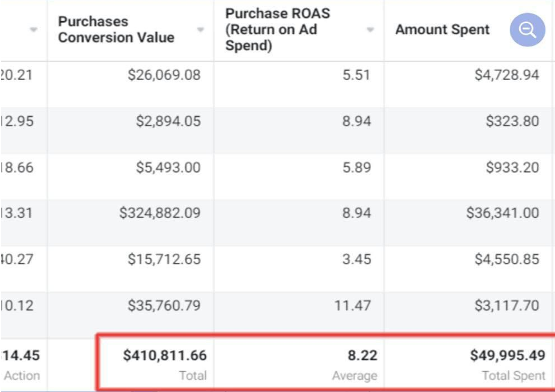Click the $323.80 amount spent cell
The height and width of the screenshot is (392, 555).
click(512, 121)
